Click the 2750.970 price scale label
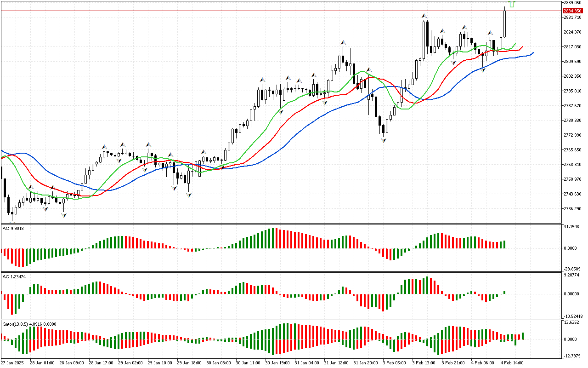This screenshot has width=588, height=368. (x=571, y=179)
